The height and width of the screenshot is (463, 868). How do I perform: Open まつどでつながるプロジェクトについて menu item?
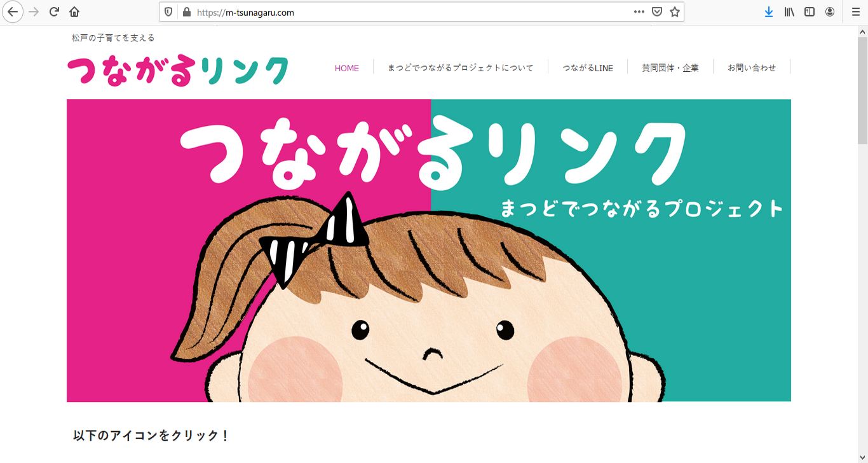[460, 68]
